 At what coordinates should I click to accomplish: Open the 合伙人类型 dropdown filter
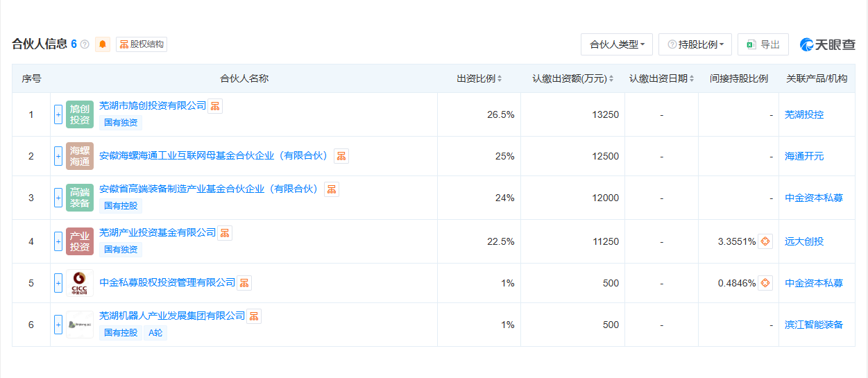point(617,44)
